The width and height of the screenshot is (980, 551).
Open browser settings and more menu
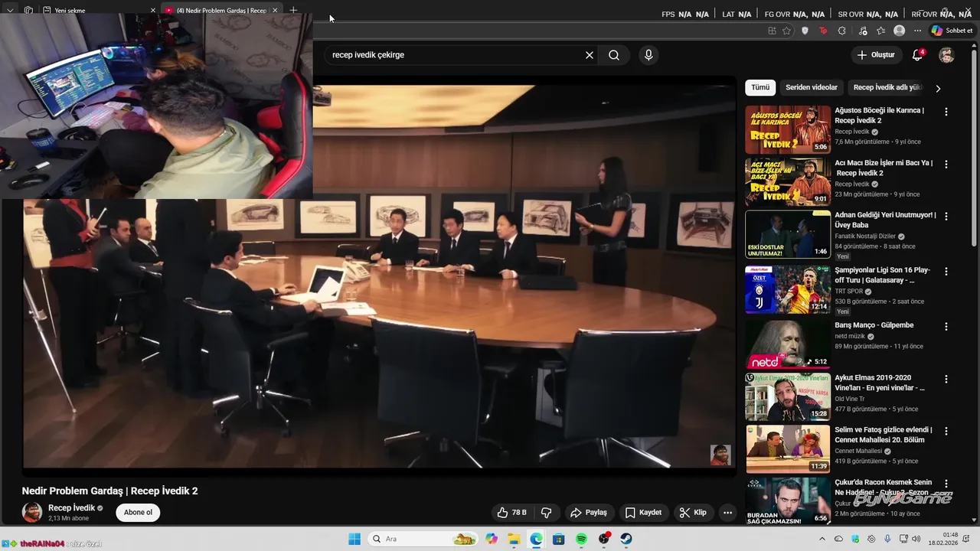(917, 31)
